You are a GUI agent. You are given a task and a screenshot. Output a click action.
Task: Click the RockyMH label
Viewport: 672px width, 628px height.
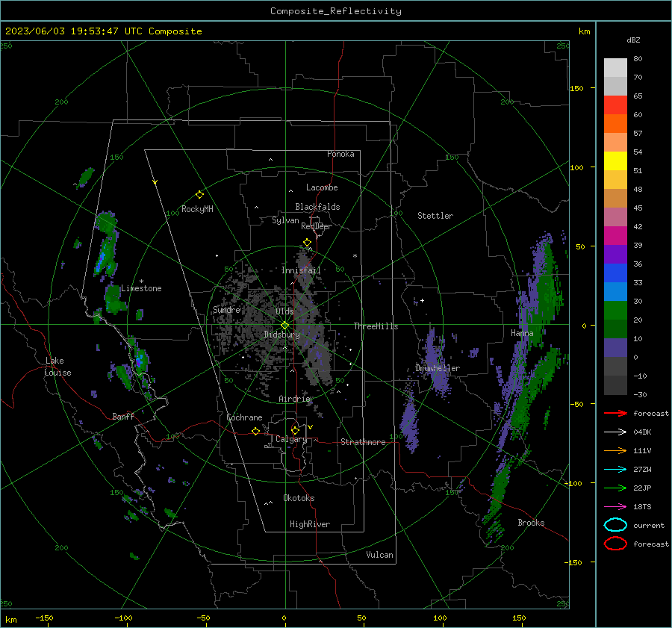click(197, 209)
